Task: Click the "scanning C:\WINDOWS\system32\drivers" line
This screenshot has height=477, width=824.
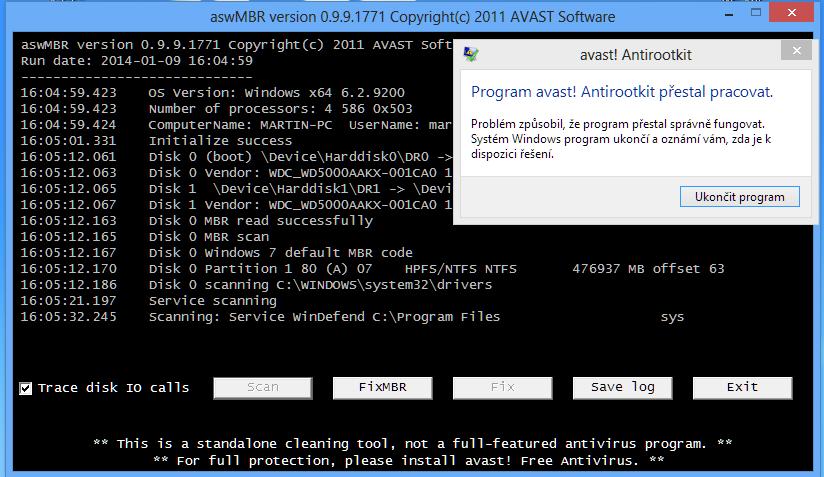Action: 256,285
